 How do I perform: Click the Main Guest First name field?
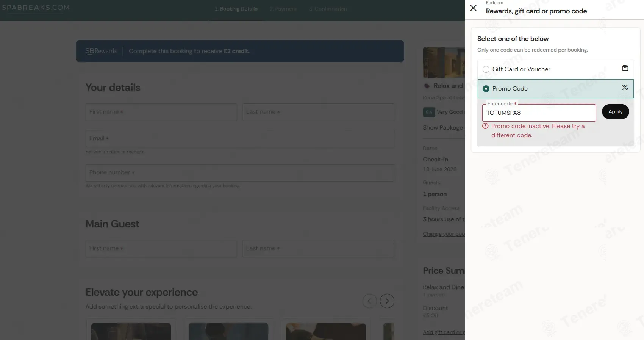click(161, 249)
